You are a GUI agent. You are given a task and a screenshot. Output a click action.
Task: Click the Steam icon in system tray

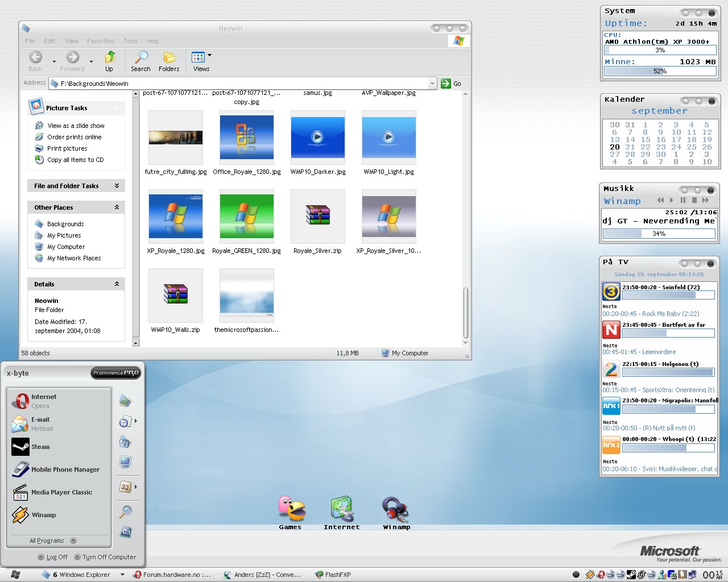tap(631, 575)
